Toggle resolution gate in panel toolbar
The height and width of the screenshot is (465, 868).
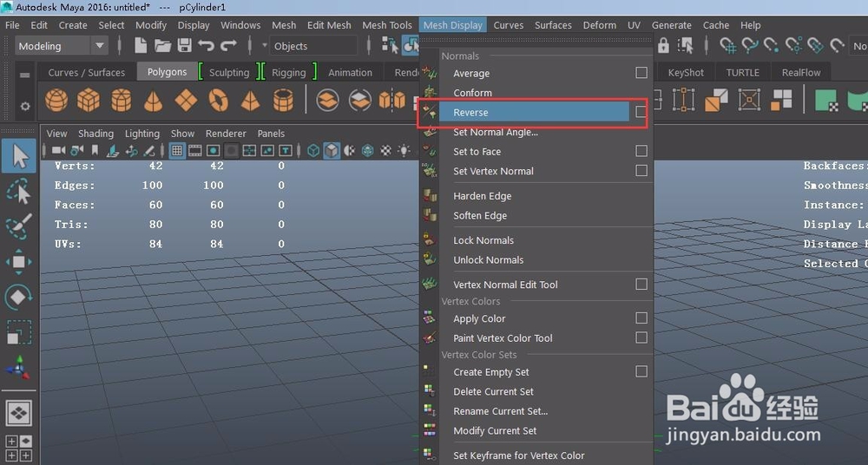(214, 150)
